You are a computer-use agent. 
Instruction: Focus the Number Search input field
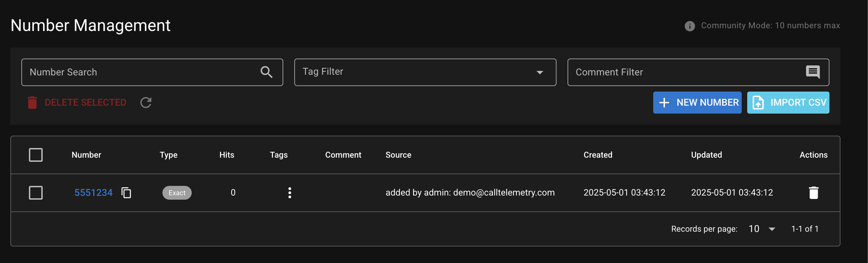[x=152, y=72]
